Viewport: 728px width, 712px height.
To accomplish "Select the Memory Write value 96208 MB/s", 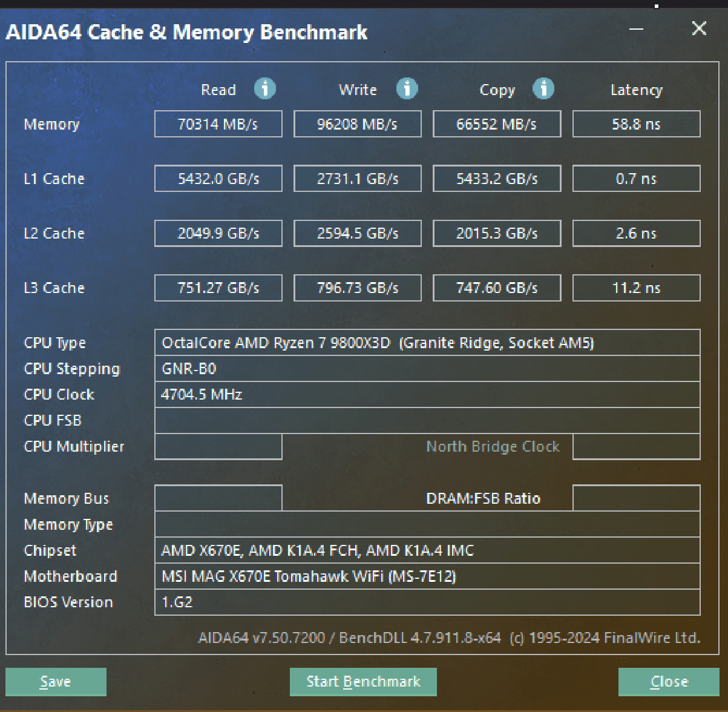I will click(x=358, y=124).
